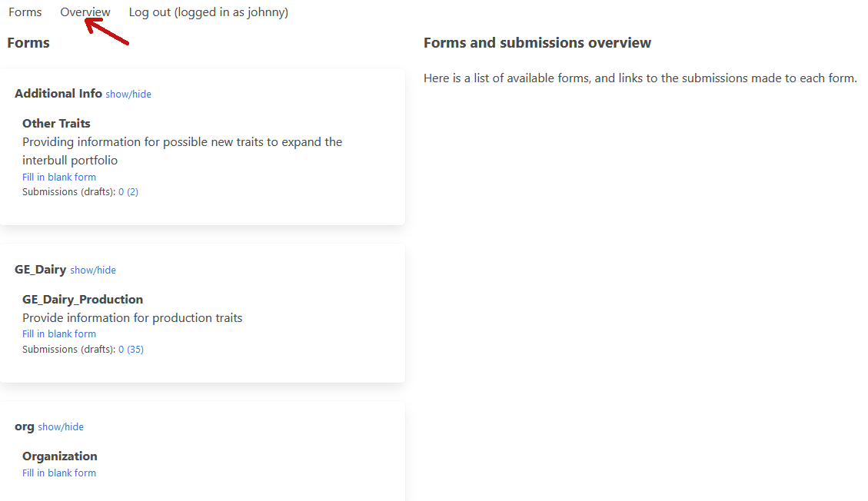Fill in blank form for Other Traits
Screen dimensions: 868x501
59,178
